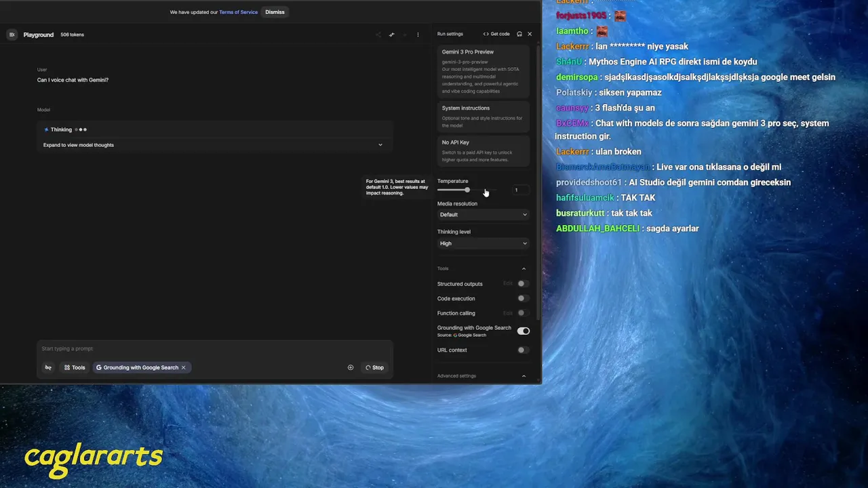This screenshot has height=488, width=868.
Task: Click the 506 tokens counter
Action: [x=72, y=35]
